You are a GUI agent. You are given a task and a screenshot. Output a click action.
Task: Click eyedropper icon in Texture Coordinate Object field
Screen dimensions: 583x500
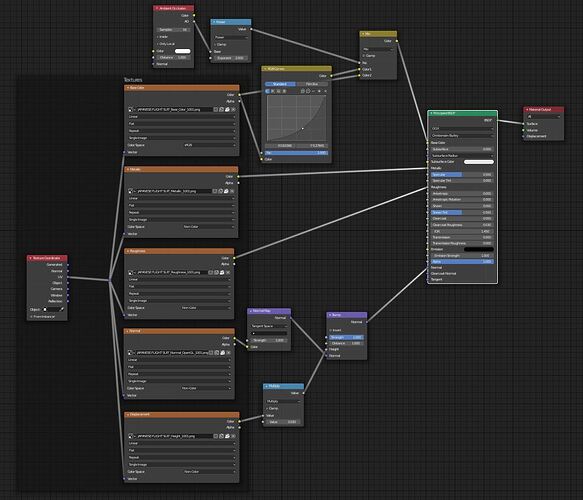click(62, 309)
